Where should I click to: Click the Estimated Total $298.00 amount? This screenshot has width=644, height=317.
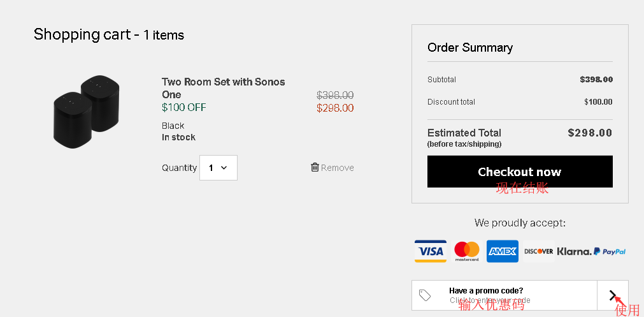coord(590,133)
